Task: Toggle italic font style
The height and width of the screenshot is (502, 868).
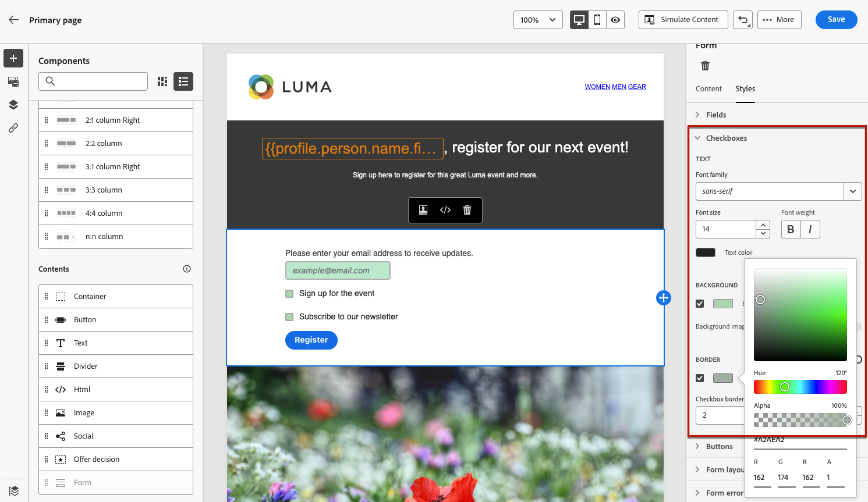Action: pyautogui.click(x=810, y=229)
